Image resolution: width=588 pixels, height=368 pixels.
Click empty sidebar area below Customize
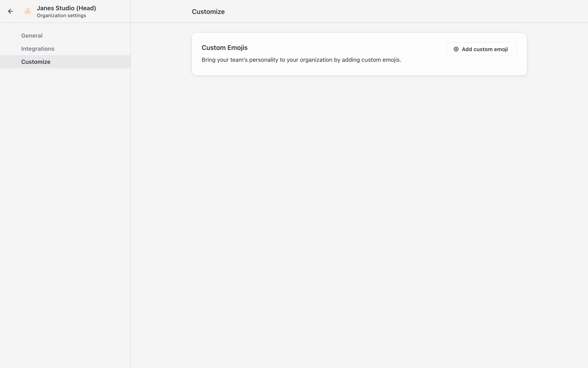coord(65,184)
